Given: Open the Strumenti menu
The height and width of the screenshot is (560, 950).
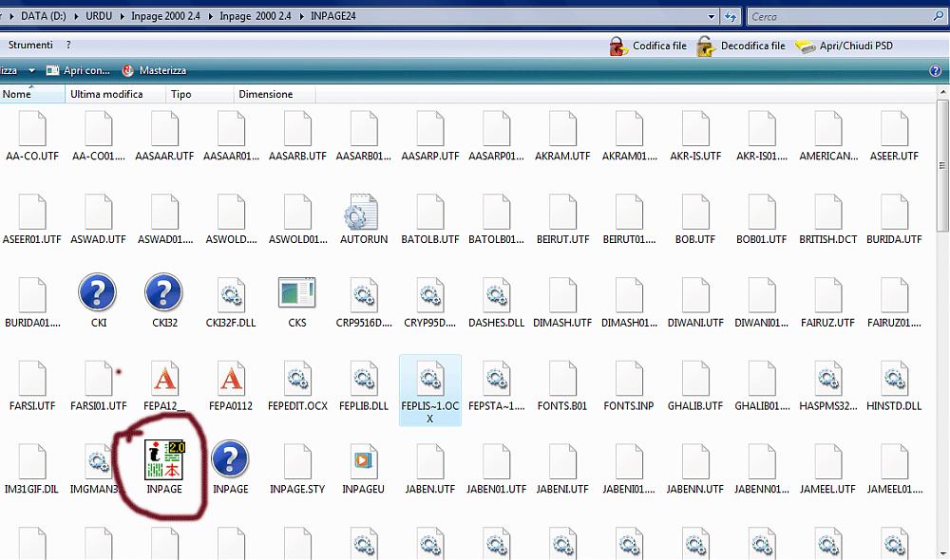Looking at the screenshot, I should pos(30,46).
